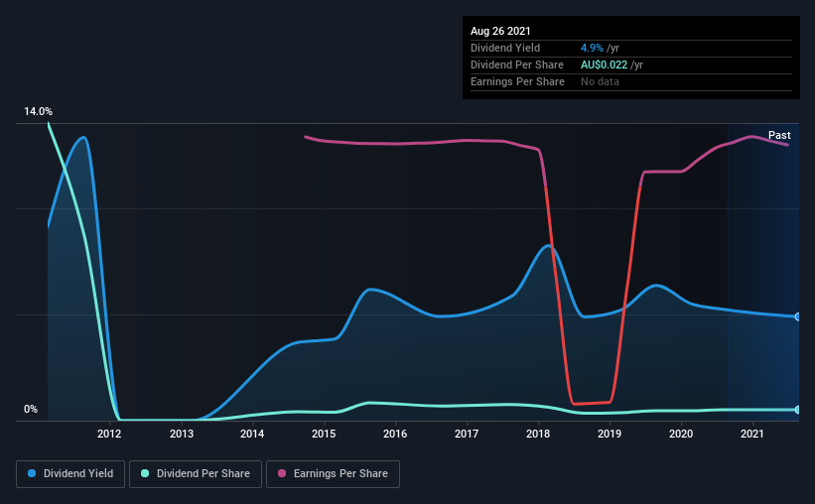Image resolution: width=815 pixels, height=504 pixels.
Task: Click the pink Earnings Per Share legend dot
Action: point(282,473)
